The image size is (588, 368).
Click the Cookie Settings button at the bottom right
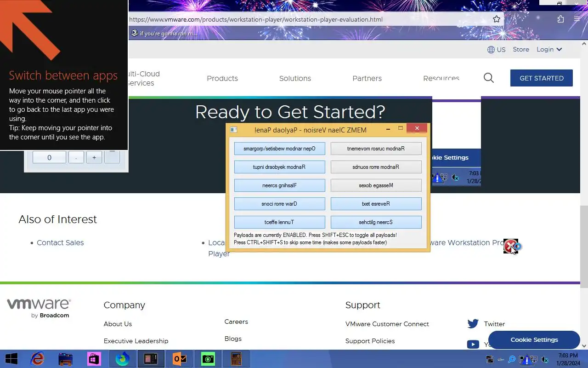[x=534, y=339]
